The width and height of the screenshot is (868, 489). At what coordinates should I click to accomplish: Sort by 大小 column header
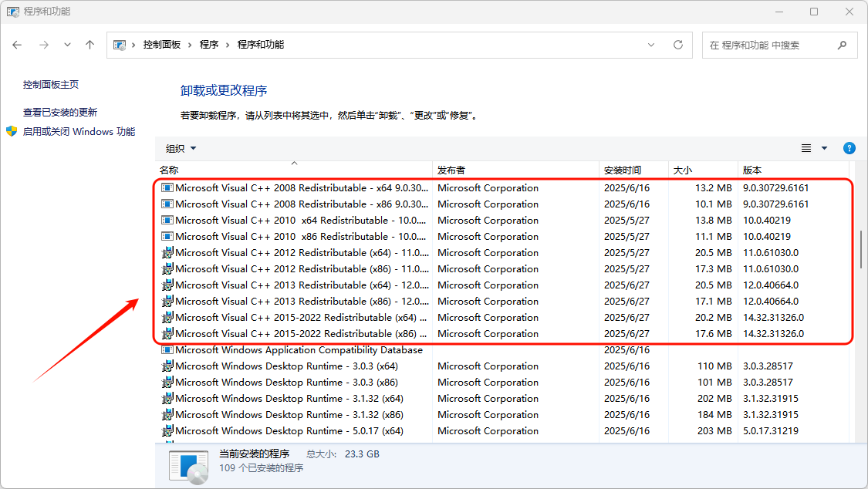tap(703, 170)
